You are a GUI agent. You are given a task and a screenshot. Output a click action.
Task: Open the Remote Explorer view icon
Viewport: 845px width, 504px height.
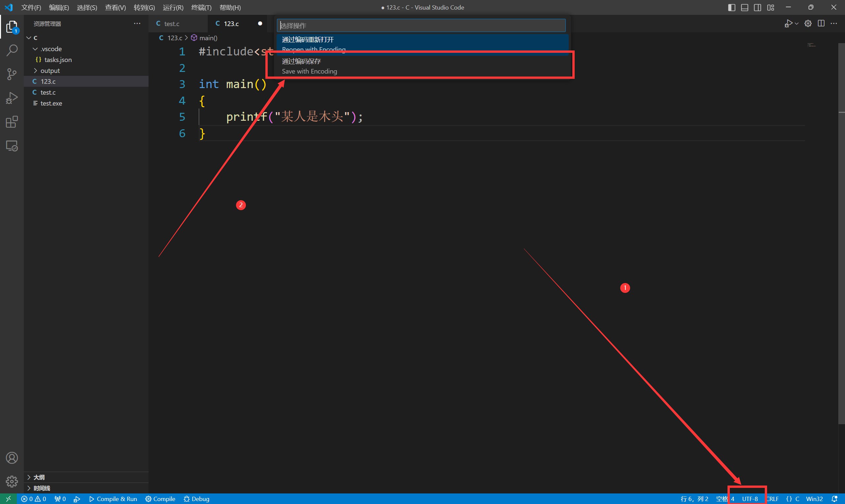point(12,146)
